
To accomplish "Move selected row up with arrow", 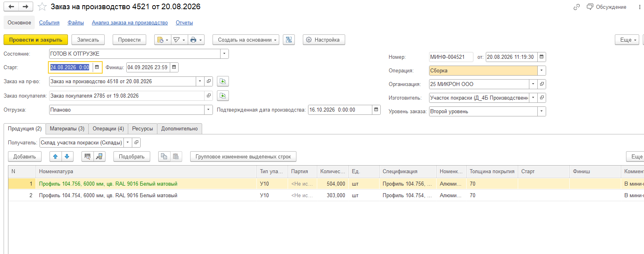I will tap(56, 156).
